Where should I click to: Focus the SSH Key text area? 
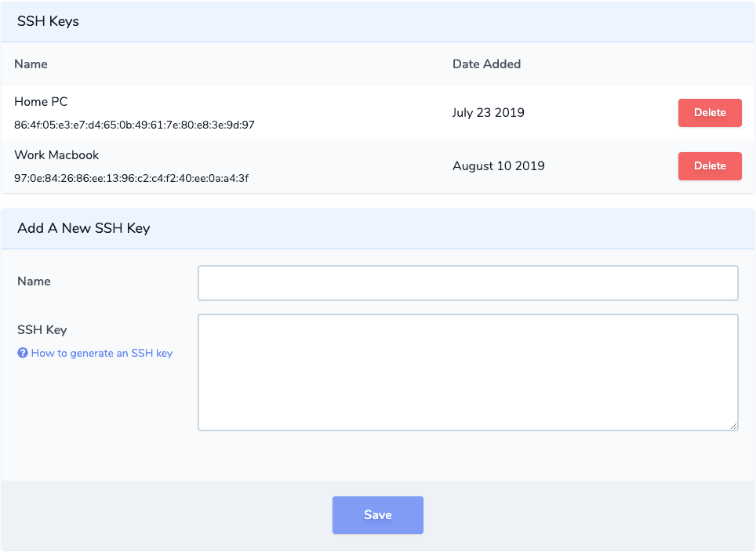(467, 372)
